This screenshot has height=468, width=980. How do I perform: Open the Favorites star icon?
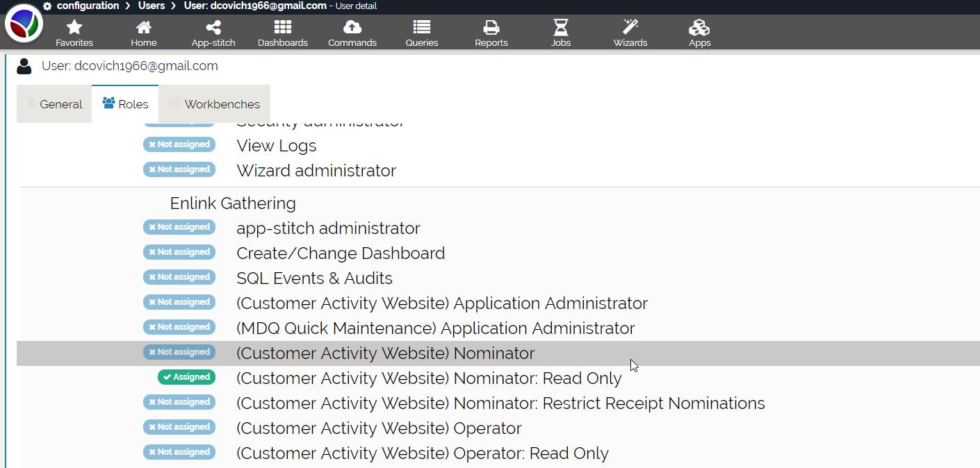coord(74,28)
